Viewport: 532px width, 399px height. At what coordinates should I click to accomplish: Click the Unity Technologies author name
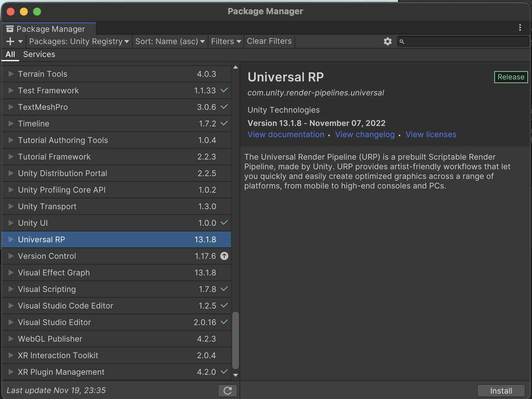pyautogui.click(x=284, y=110)
